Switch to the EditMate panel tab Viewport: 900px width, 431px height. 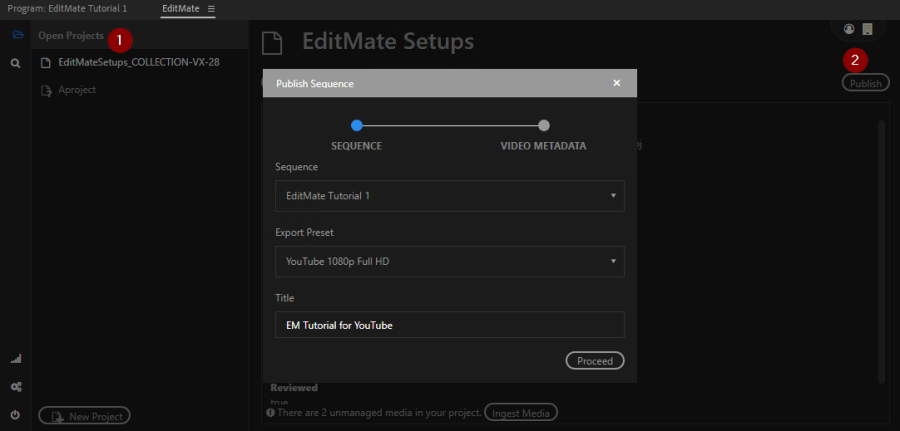tap(181, 9)
